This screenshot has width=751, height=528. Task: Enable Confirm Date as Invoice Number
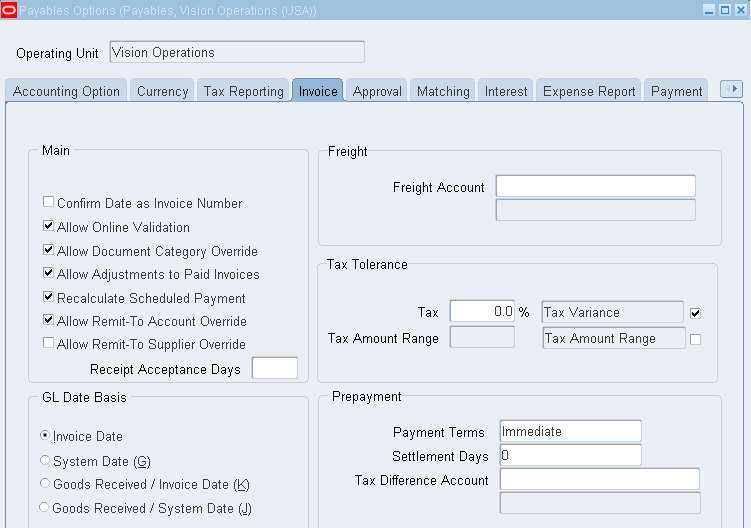pos(49,203)
